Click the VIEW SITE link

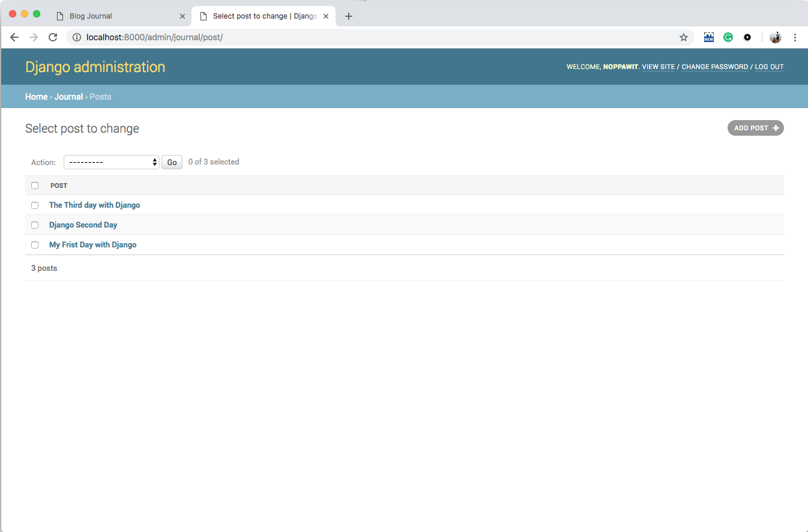pos(659,67)
